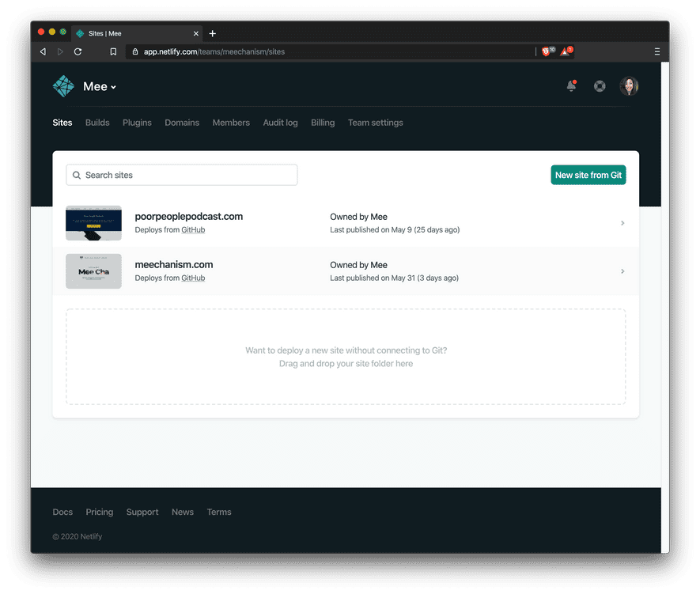Open the notifications bell
This screenshot has height=594, width=700.
click(571, 86)
